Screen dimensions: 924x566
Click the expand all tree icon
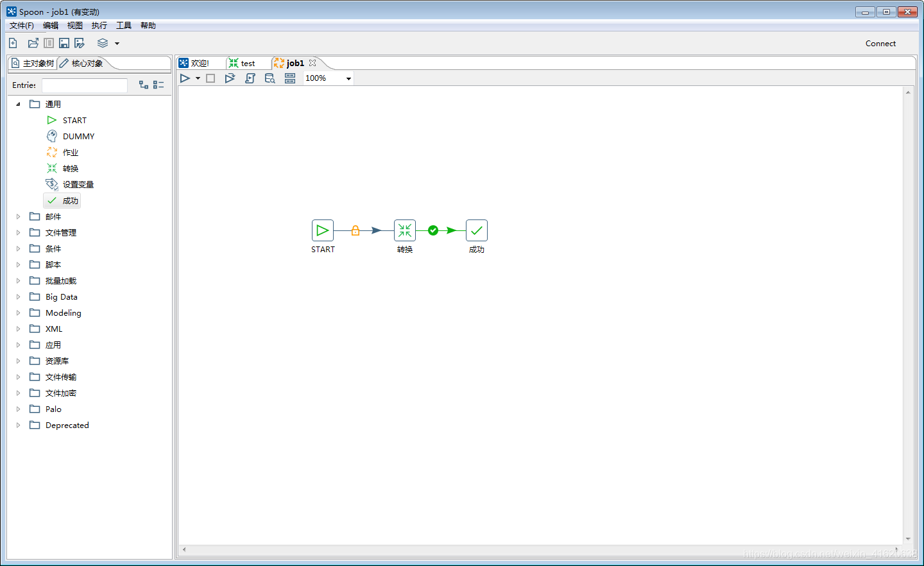pos(144,85)
